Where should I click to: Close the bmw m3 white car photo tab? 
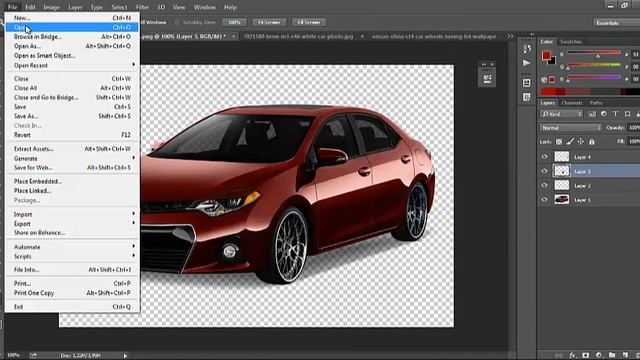tap(362, 36)
